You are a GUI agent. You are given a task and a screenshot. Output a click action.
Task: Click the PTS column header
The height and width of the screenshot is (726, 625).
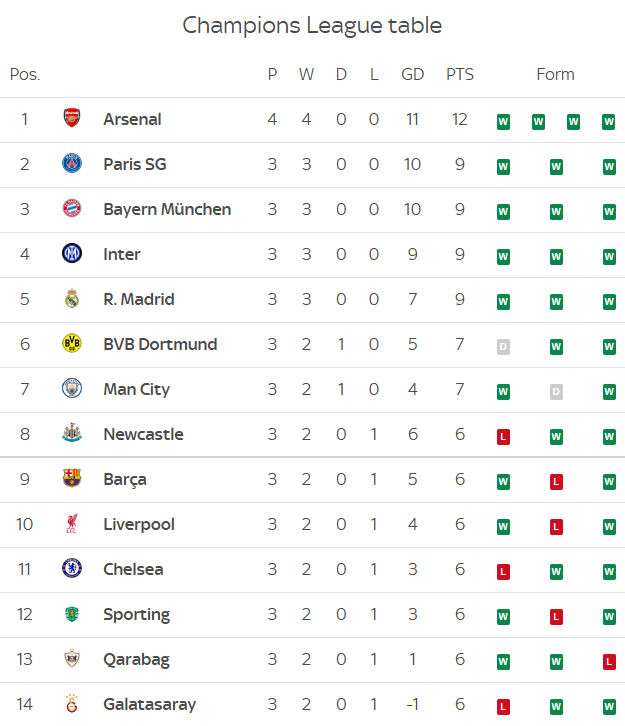click(460, 74)
